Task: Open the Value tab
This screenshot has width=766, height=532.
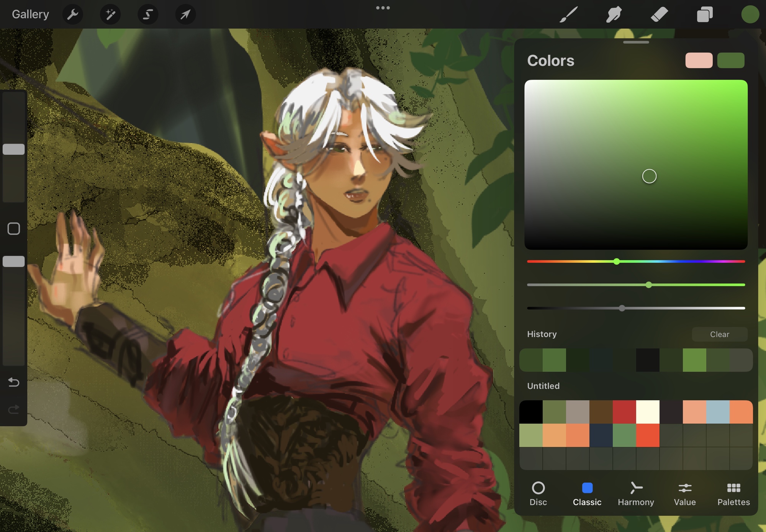Action: [x=685, y=494]
